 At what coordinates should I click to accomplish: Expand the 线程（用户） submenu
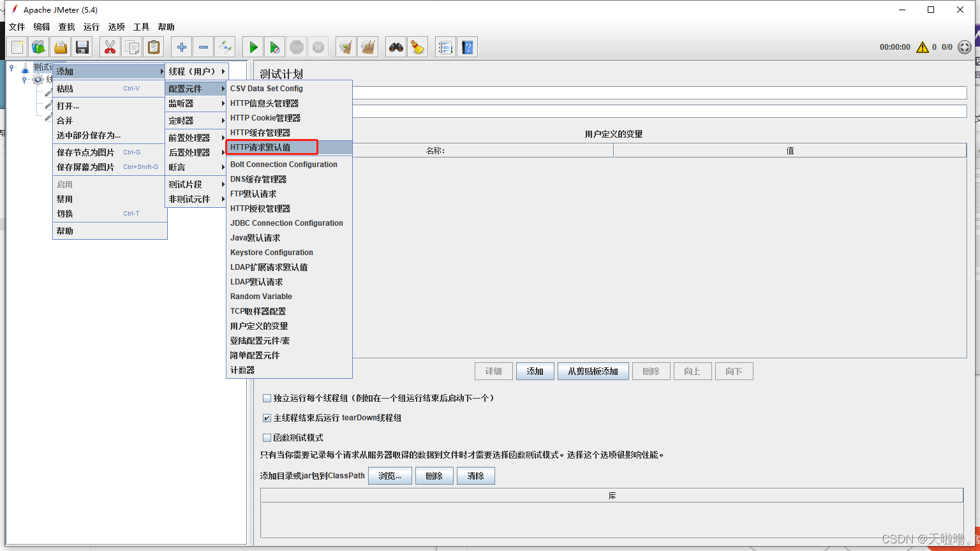click(197, 71)
